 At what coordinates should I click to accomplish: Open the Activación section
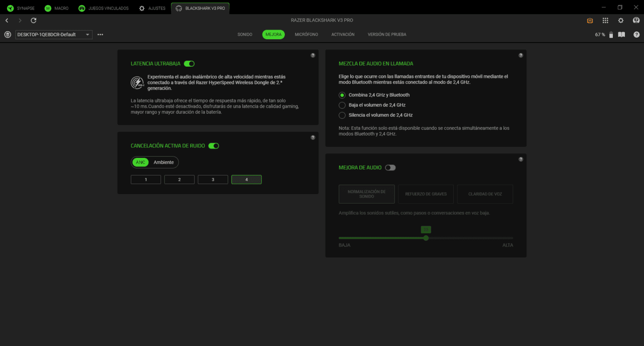tap(343, 35)
